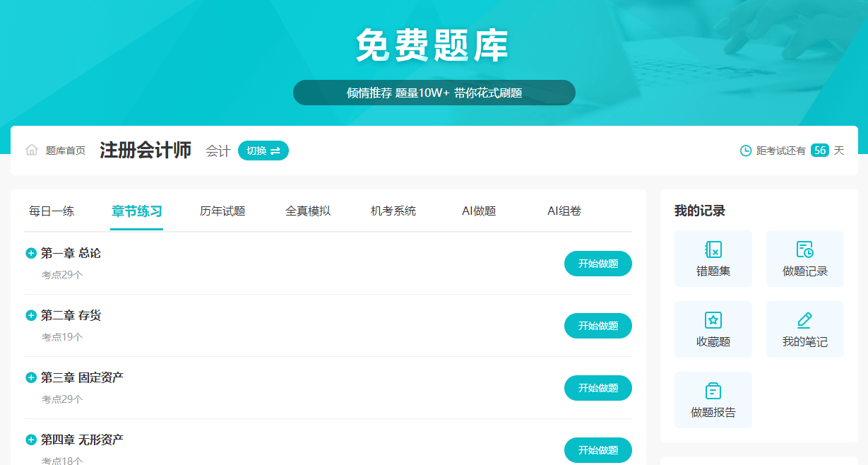This screenshot has height=465, width=868.
Task: Go to the AI做题 tab
Action: pos(479,211)
